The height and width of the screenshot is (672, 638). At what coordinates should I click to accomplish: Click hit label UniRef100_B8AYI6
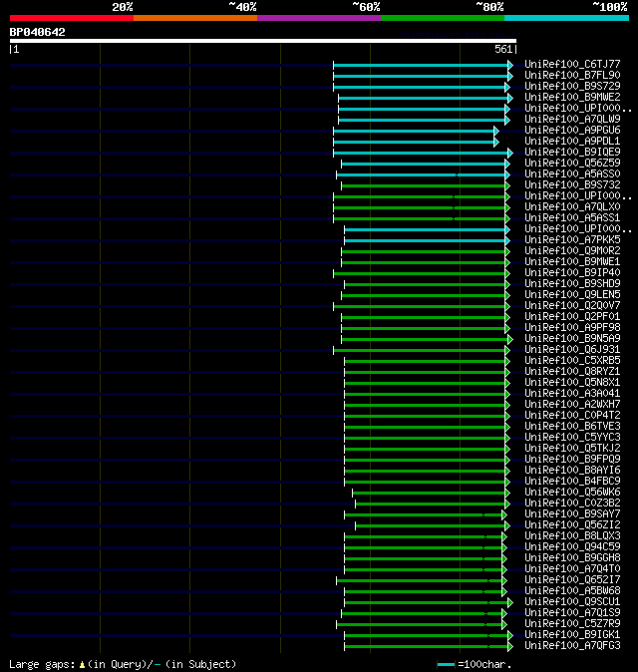[572, 471]
